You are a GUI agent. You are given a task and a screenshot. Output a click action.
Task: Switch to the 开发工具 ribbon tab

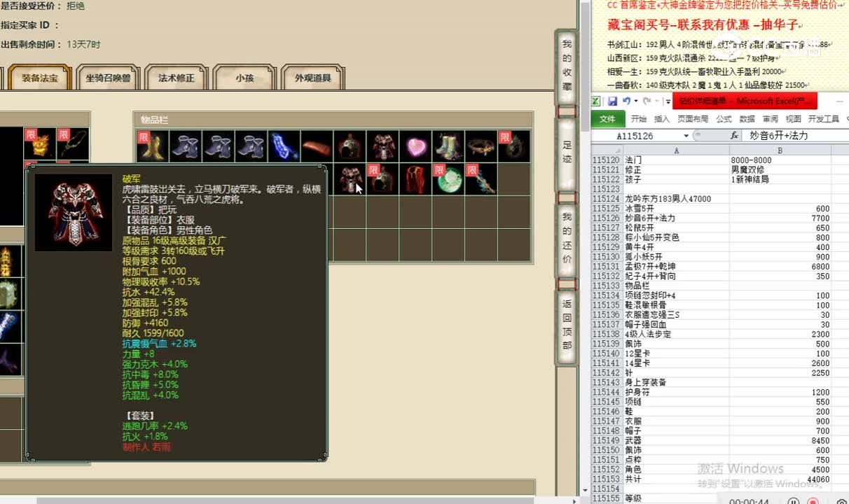(823, 119)
